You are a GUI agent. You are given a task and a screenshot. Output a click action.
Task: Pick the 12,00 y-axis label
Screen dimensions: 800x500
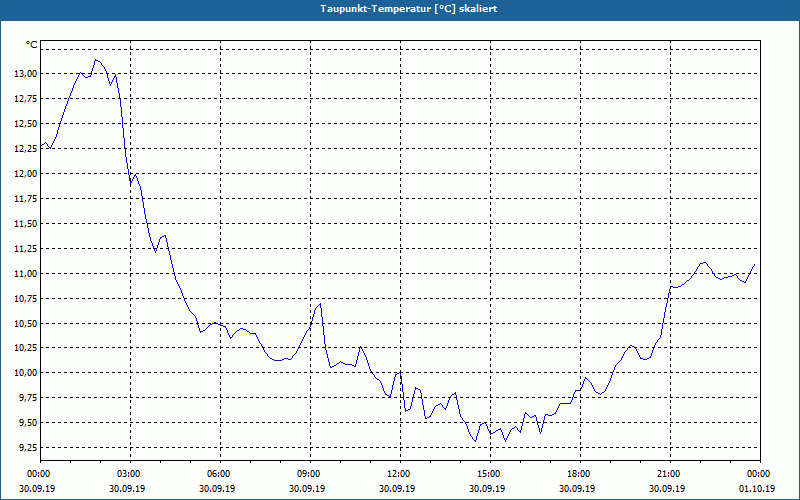[26, 173]
